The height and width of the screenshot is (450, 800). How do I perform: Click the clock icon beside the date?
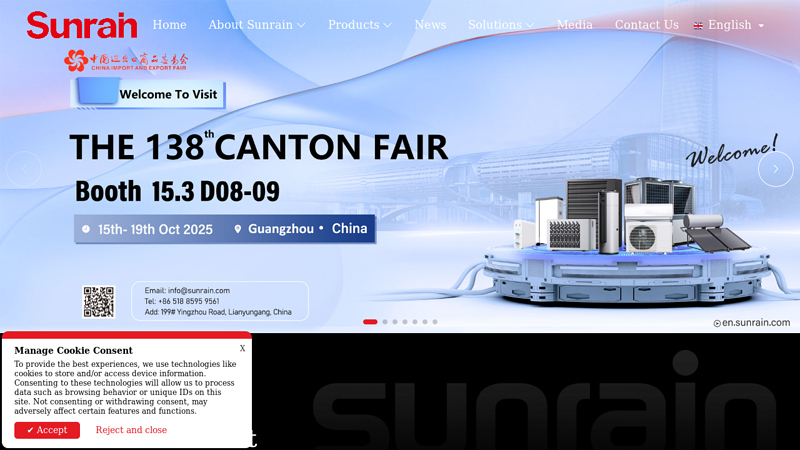click(x=86, y=229)
